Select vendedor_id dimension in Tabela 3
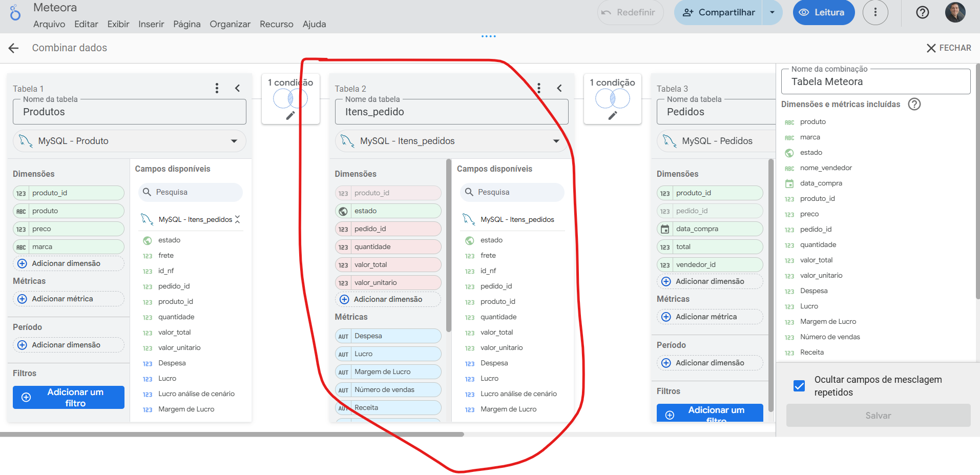980x475 pixels. (710, 265)
